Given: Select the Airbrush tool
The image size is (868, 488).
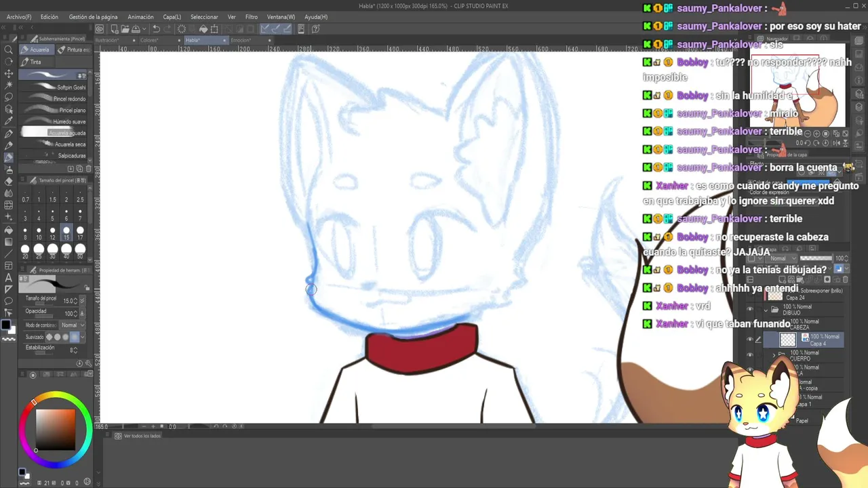Looking at the screenshot, I should click(x=9, y=169).
